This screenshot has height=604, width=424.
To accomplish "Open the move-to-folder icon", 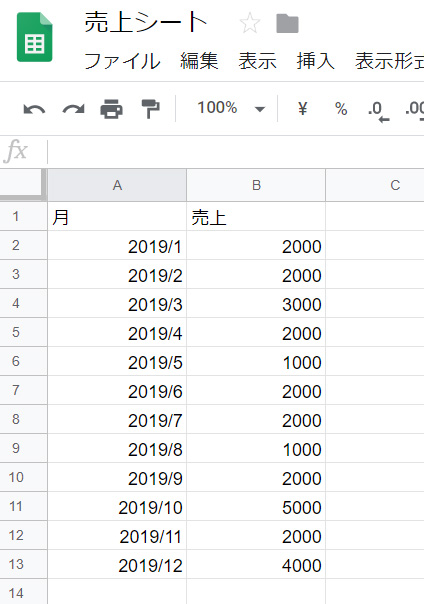I will click(x=287, y=23).
